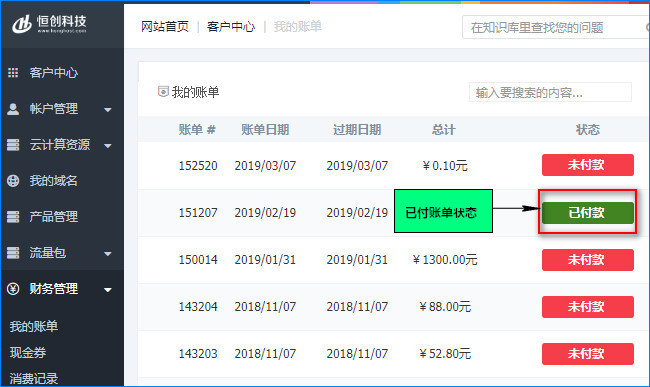Expand the 云计算资源 dropdown arrow

click(108, 146)
